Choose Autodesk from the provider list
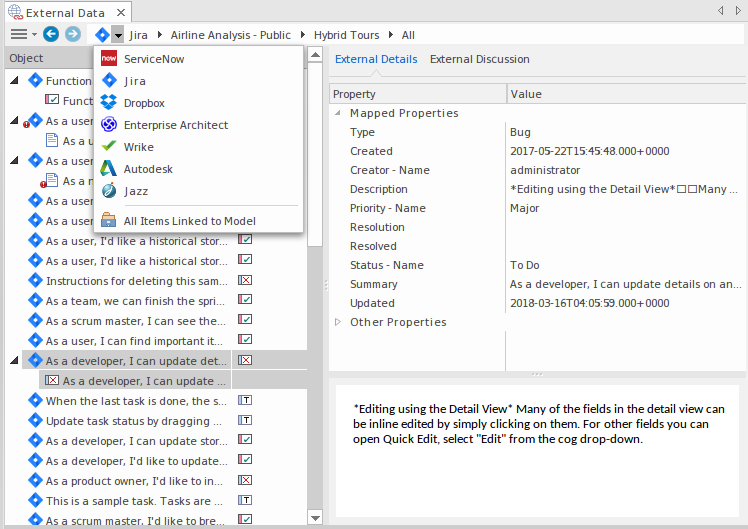The width and height of the screenshot is (748, 529). coord(148,169)
